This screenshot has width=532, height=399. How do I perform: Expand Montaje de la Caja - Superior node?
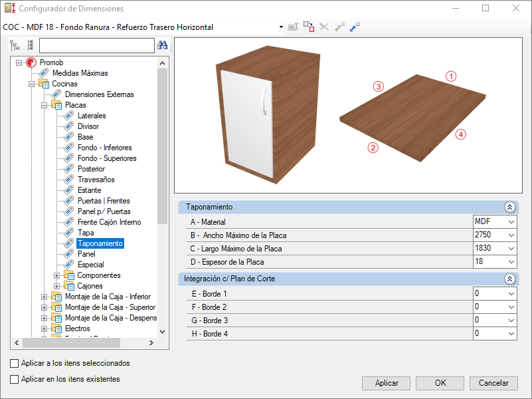[44, 308]
